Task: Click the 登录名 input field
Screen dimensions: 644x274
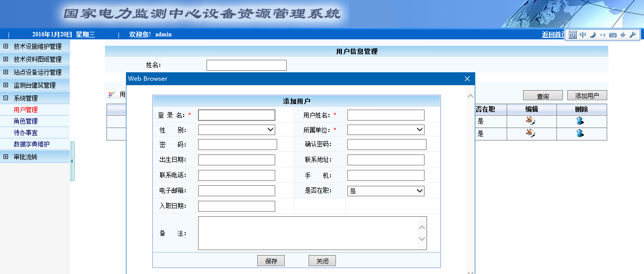Action: pos(236,115)
